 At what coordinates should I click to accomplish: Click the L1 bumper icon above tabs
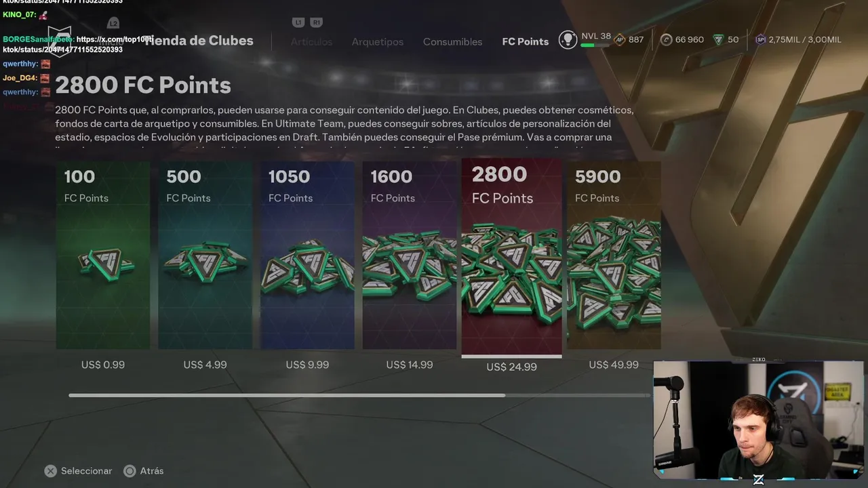pyautogui.click(x=298, y=22)
